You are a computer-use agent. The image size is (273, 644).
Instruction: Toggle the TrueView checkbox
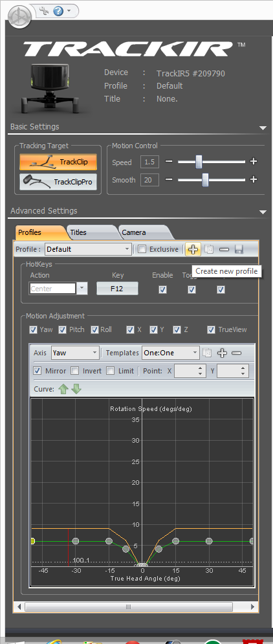tap(211, 329)
